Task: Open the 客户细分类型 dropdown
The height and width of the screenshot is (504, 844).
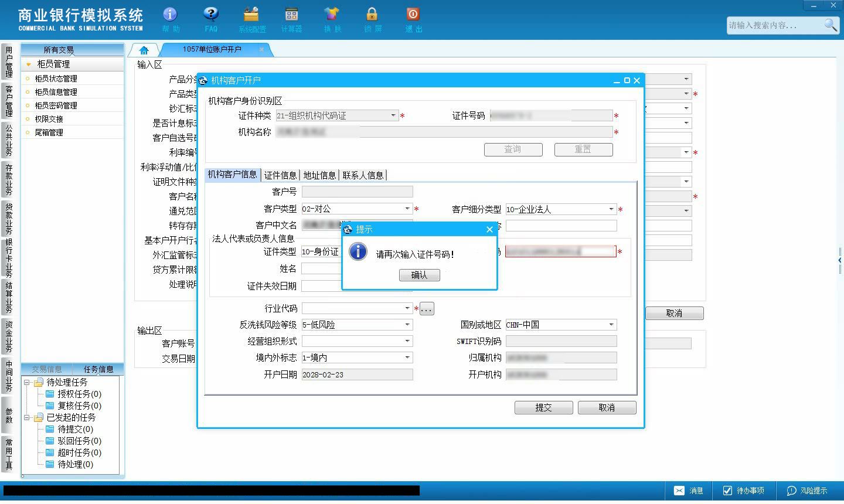Action: point(611,209)
